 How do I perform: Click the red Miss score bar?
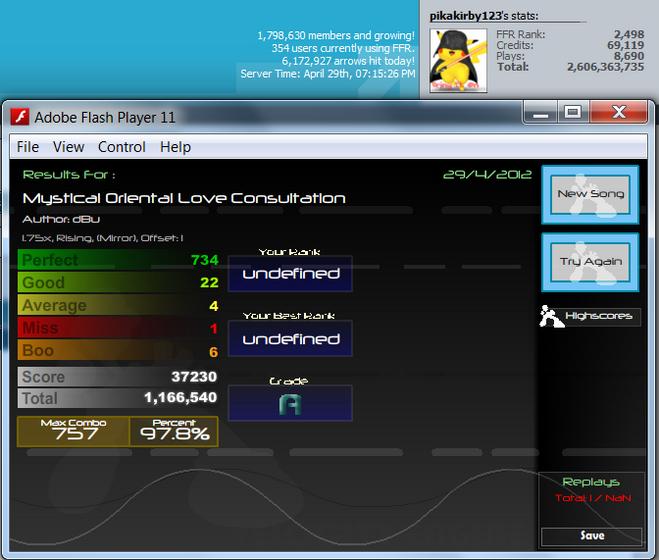coord(118,328)
